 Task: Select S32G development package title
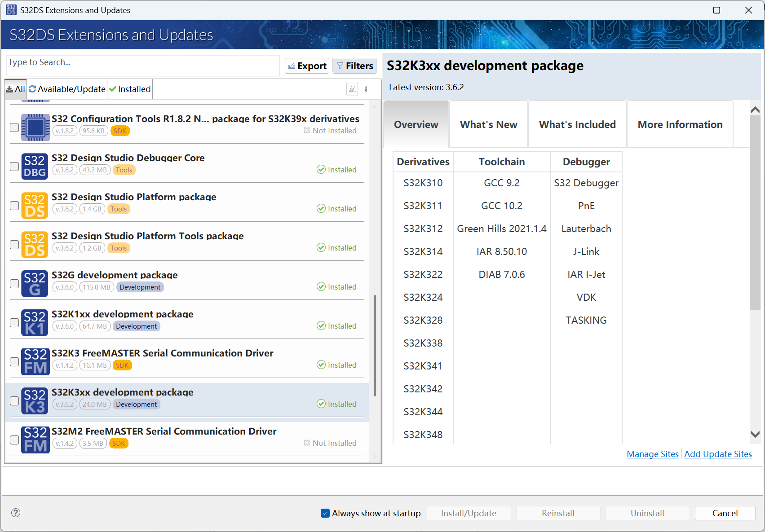point(115,275)
